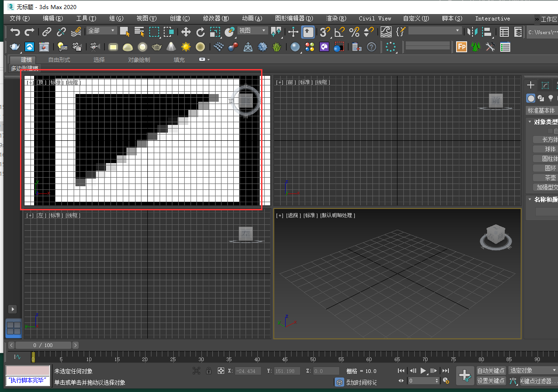Toggle Angle Snap on the toolbar
Viewport: 558px width, 392px height.
[x=339, y=32]
